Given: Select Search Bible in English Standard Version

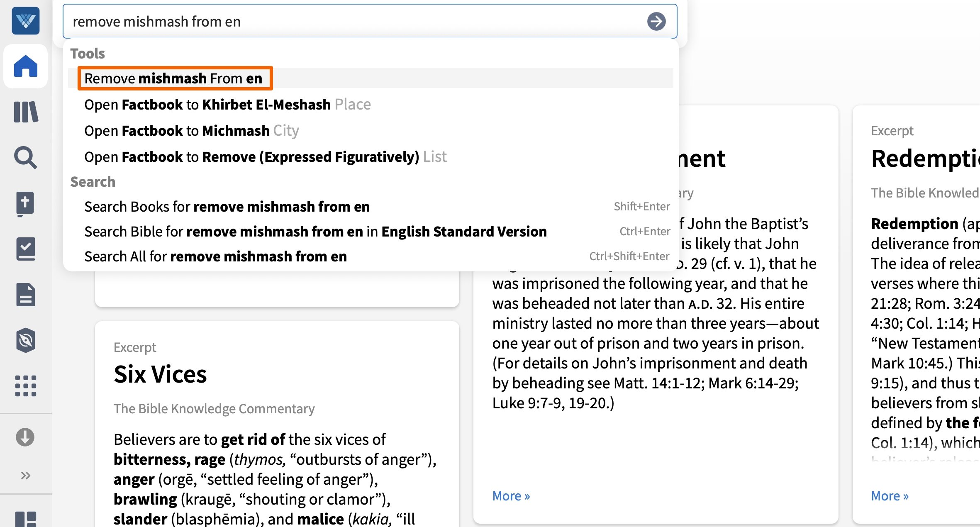Looking at the screenshot, I should 315,232.
